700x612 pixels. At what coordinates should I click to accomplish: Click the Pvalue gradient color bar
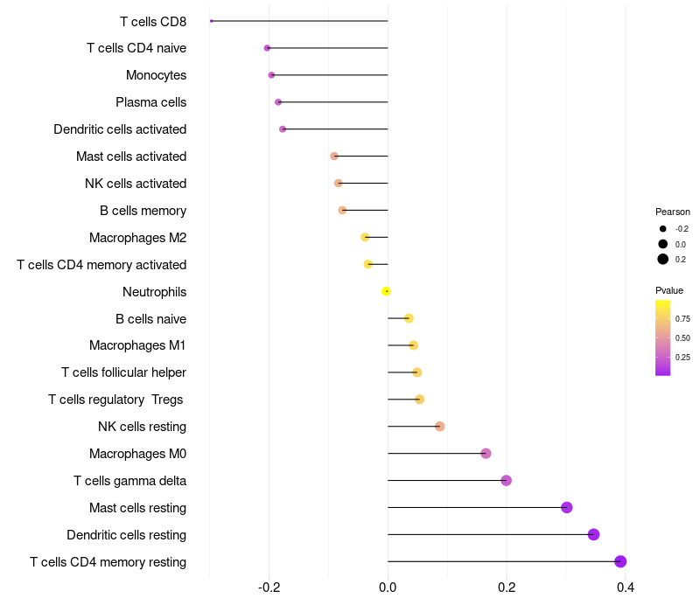coord(663,337)
